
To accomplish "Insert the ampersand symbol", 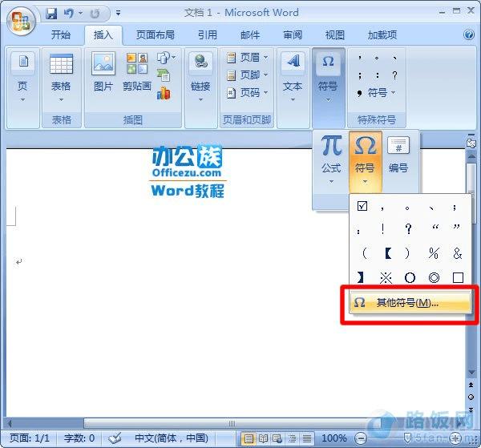I will (x=458, y=253).
